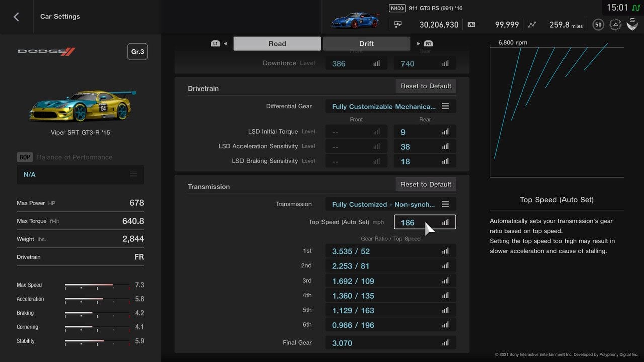Viewport: 644px width, 362px height.
Task: Click the credits icon beside 30,206,930
Action: pos(398,24)
